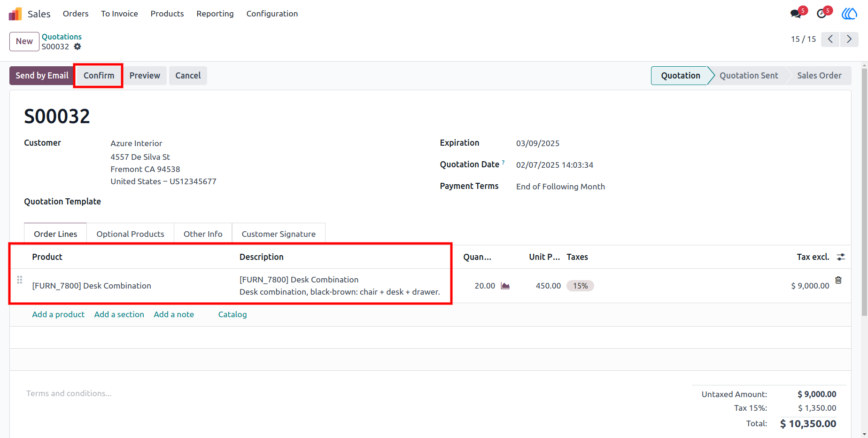Click the Odoo user avatar icon

(x=849, y=14)
